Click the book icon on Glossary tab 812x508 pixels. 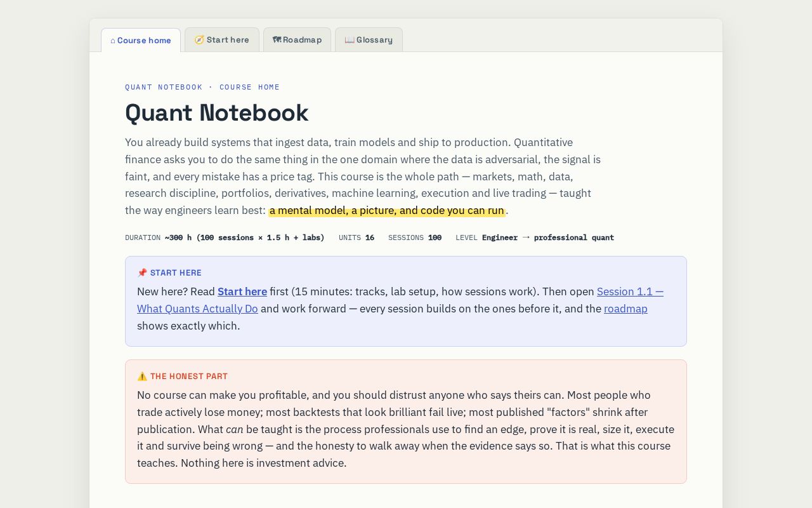[x=350, y=39]
